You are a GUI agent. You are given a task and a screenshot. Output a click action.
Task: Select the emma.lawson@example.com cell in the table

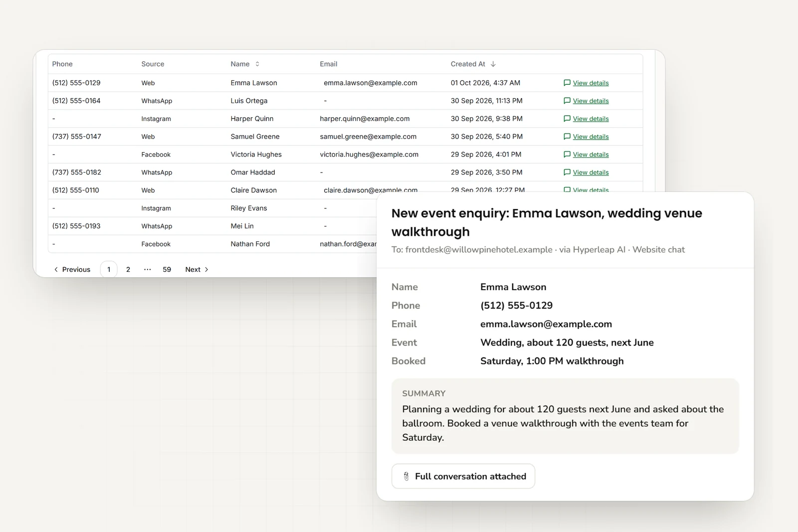[x=371, y=83]
